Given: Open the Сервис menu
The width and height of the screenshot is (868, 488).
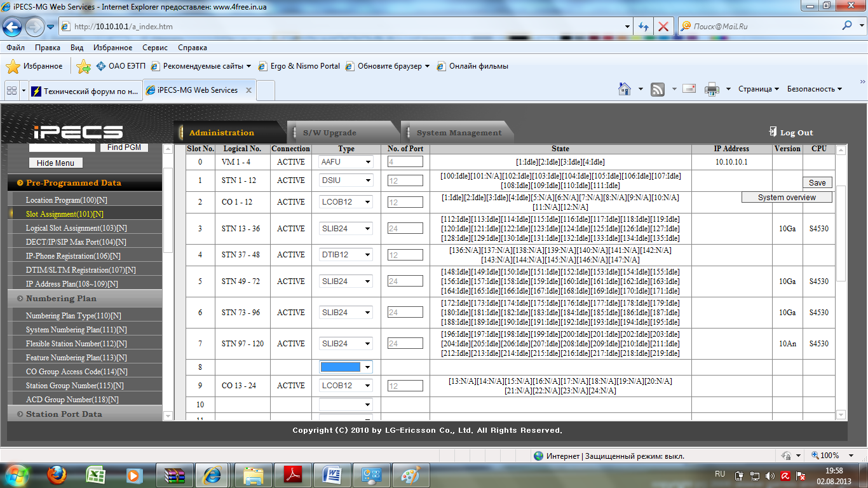Looking at the screenshot, I should [x=155, y=48].
